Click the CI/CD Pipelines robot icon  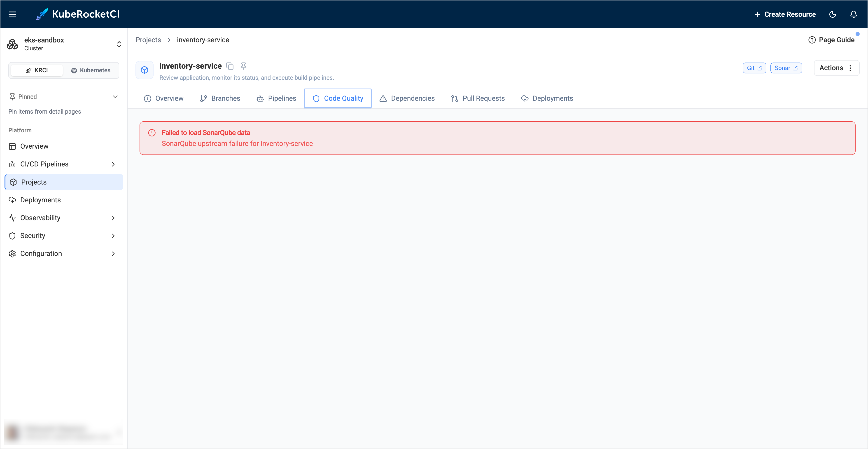[x=12, y=164]
